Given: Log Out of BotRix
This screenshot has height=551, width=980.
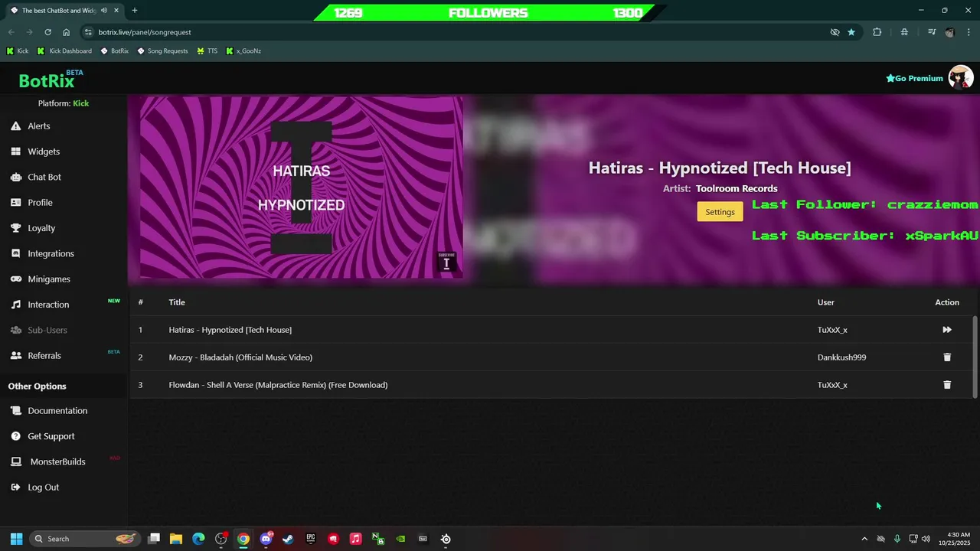Looking at the screenshot, I should pos(43,487).
